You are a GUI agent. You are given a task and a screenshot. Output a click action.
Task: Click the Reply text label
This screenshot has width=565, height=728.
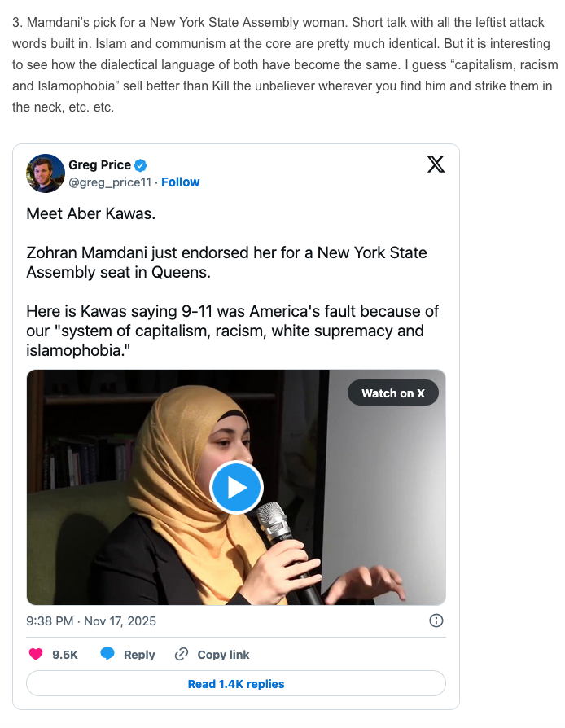[139, 655]
